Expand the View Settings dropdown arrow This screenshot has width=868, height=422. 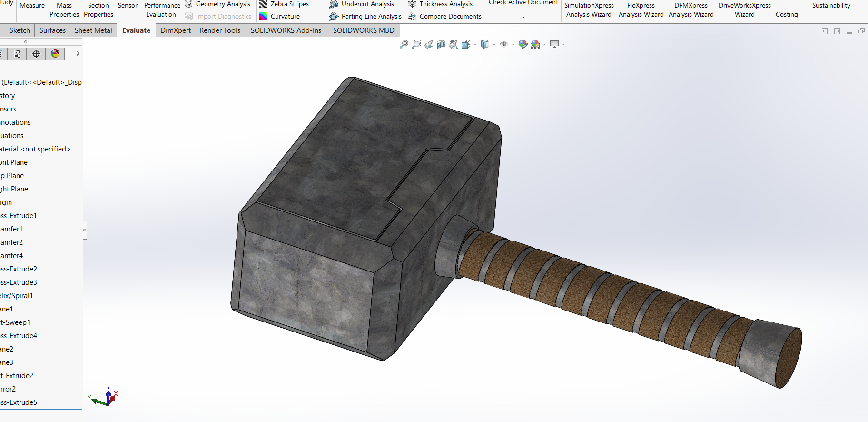point(563,45)
